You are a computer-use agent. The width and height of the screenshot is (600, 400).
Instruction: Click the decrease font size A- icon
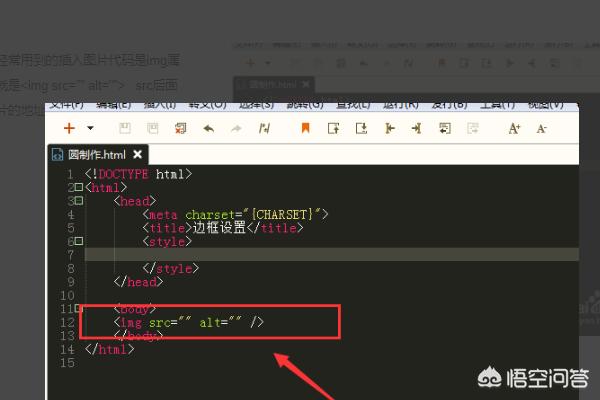coord(541,128)
